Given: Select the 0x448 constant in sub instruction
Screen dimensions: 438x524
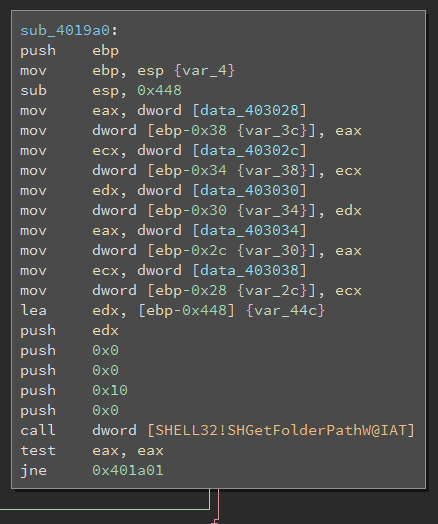Looking at the screenshot, I should click(159, 91).
